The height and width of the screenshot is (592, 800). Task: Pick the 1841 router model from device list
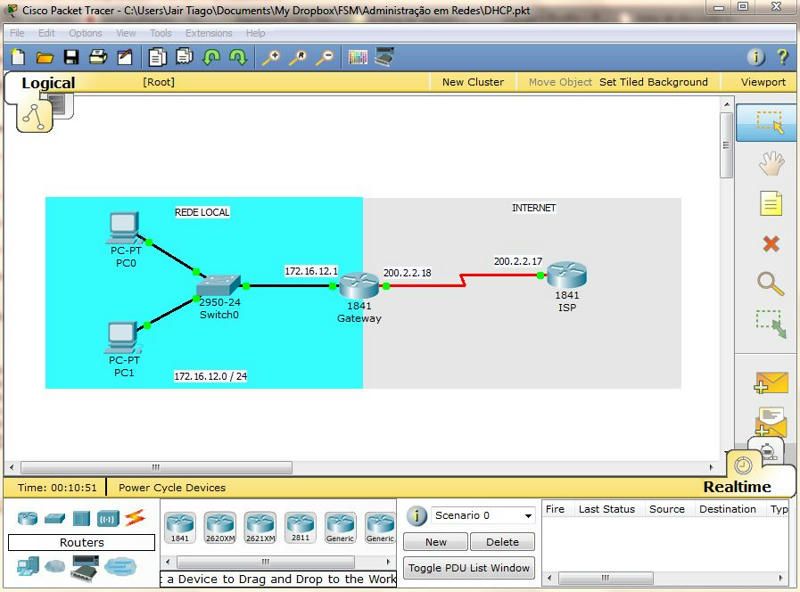(x=180, y=527)
